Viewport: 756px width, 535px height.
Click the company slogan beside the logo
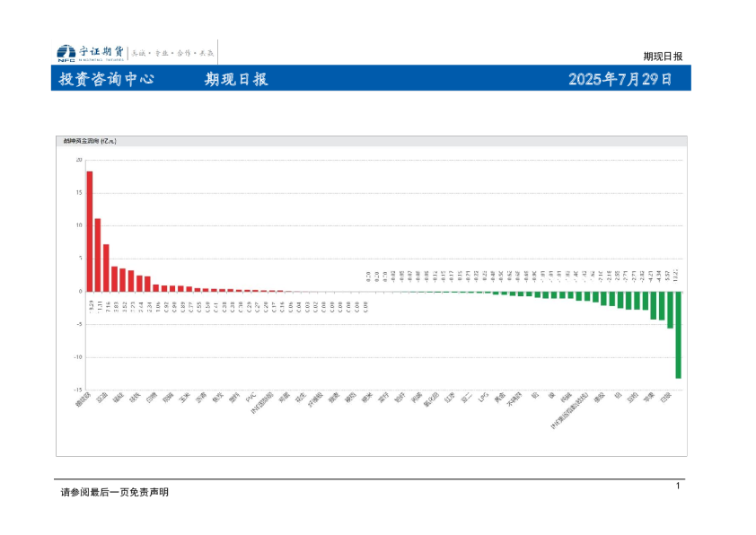tap(174, 53)
